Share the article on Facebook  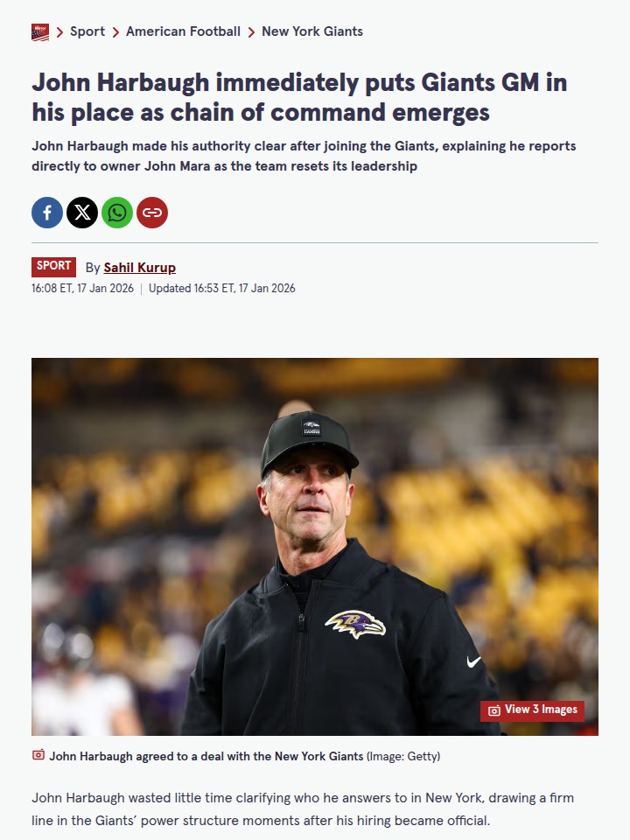(47, 213)
